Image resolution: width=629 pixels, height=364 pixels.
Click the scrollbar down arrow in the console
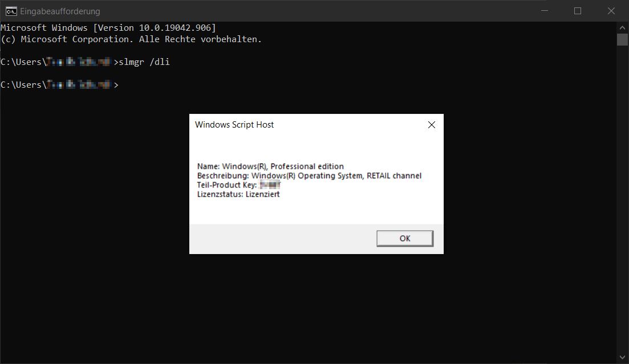(x=622, y=357)
